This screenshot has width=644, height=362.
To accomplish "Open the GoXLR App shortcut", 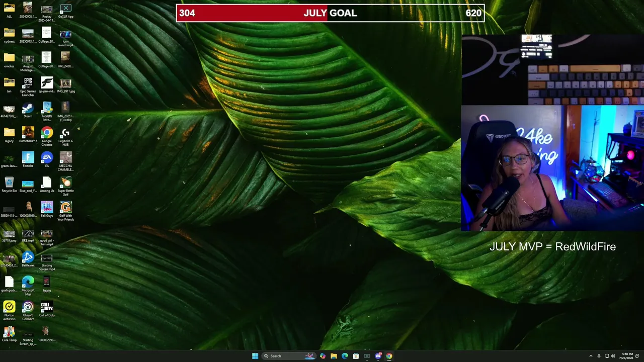I will click(65, 11).
